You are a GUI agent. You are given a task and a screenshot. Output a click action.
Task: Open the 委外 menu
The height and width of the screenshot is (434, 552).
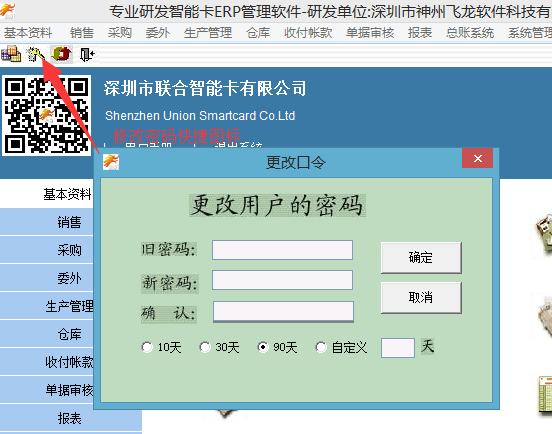click(x=158, y=33)
